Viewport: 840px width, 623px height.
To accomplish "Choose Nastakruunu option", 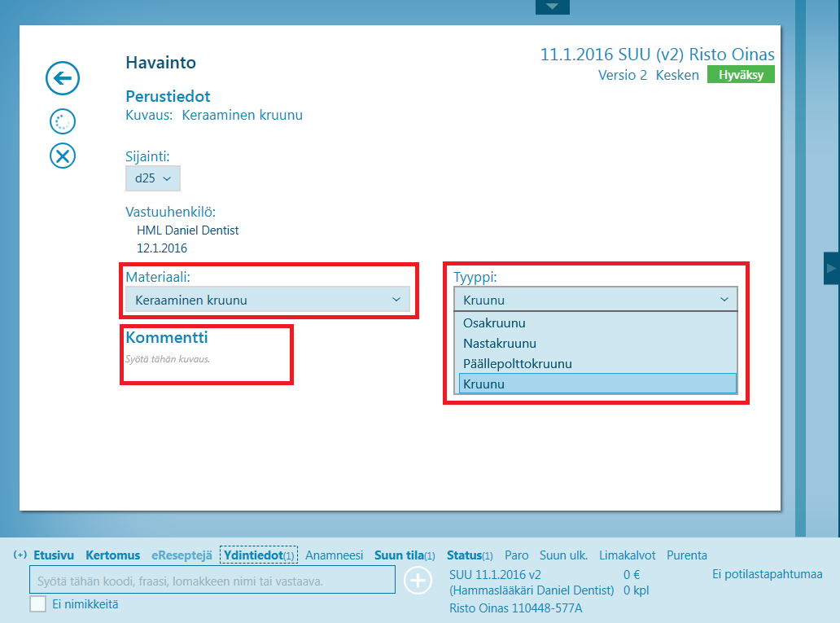I will coord(499,344).
